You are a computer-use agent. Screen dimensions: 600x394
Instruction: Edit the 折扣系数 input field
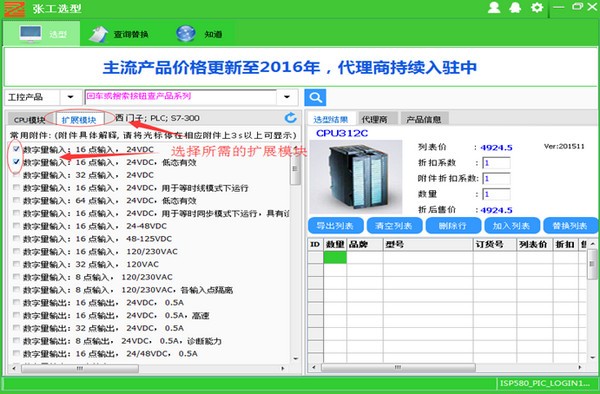click(x=496, y=163)
